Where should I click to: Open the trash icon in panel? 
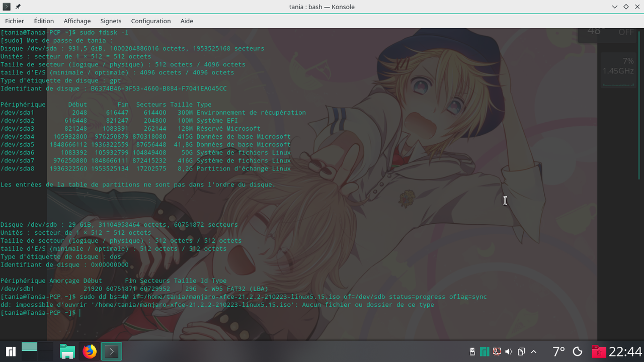(598, 351)
